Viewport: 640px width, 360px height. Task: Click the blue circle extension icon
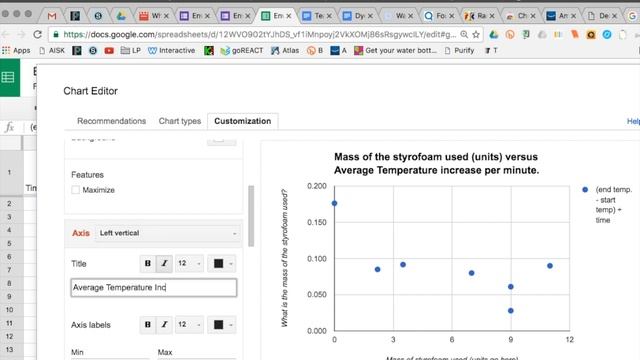(607, 35)
